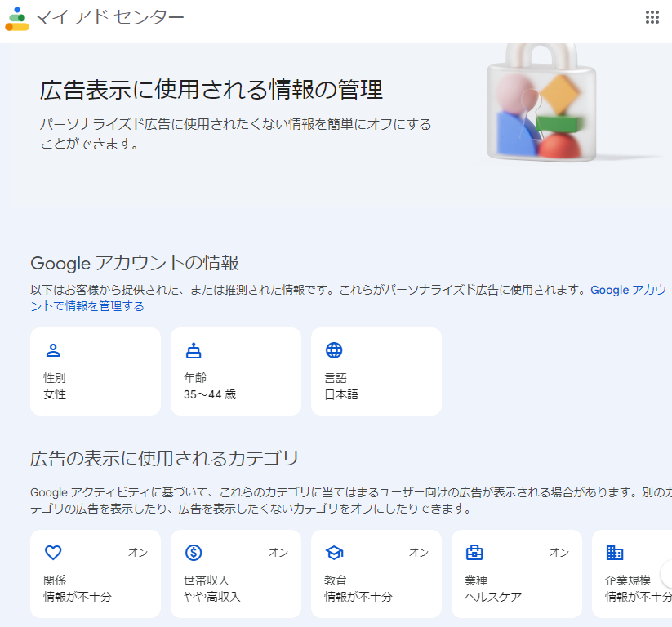672x627 pixels.
Task: Open the 性別 女性 info card
Action: (x=96, y=371)
